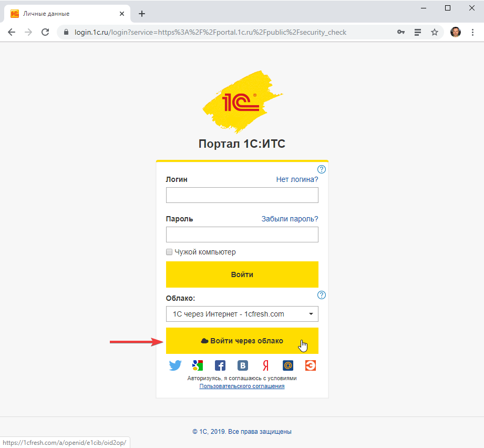
Task: Select the Личные данные browser tab
Action: (x=63, y=14)
